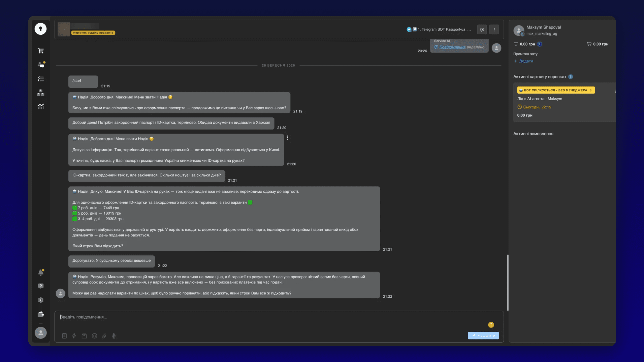Open the warehouse boxes section
Viewport: 644px width, 362px height.
[x=41, y=93]
